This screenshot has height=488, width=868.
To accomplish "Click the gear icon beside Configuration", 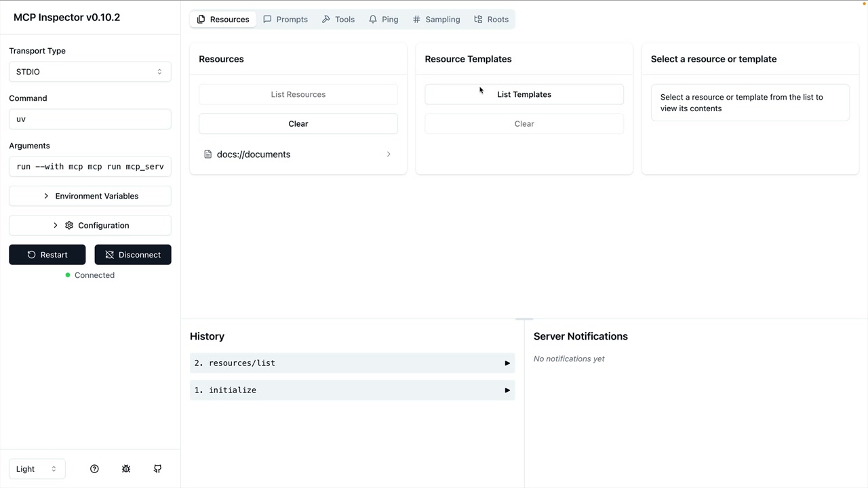I will click(x=69, y=226).
